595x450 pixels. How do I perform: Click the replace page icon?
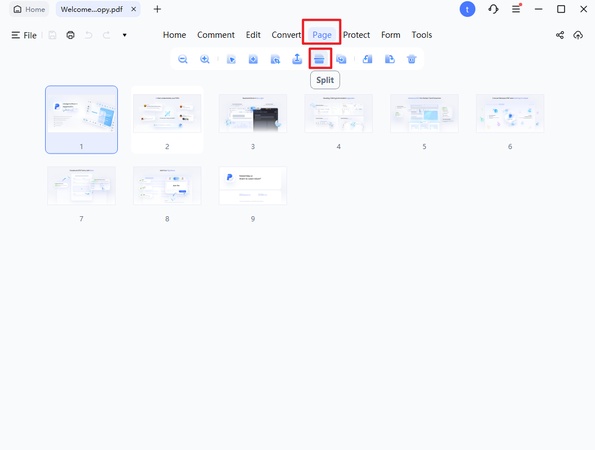341,59
